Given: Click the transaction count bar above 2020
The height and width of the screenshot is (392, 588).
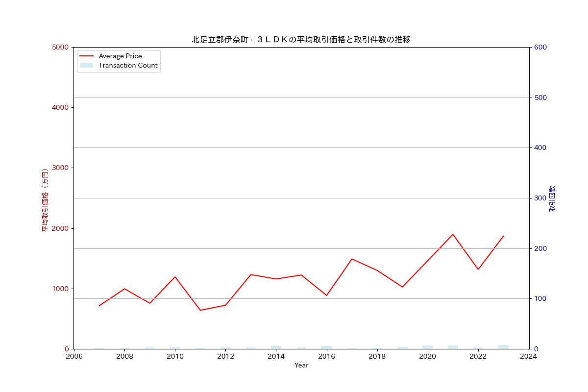Looking at the screenshot, I should tap(427, 346).
